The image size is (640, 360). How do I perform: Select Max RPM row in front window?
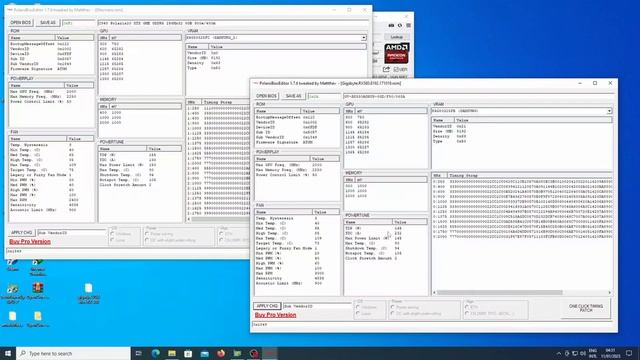coord(297,273)
